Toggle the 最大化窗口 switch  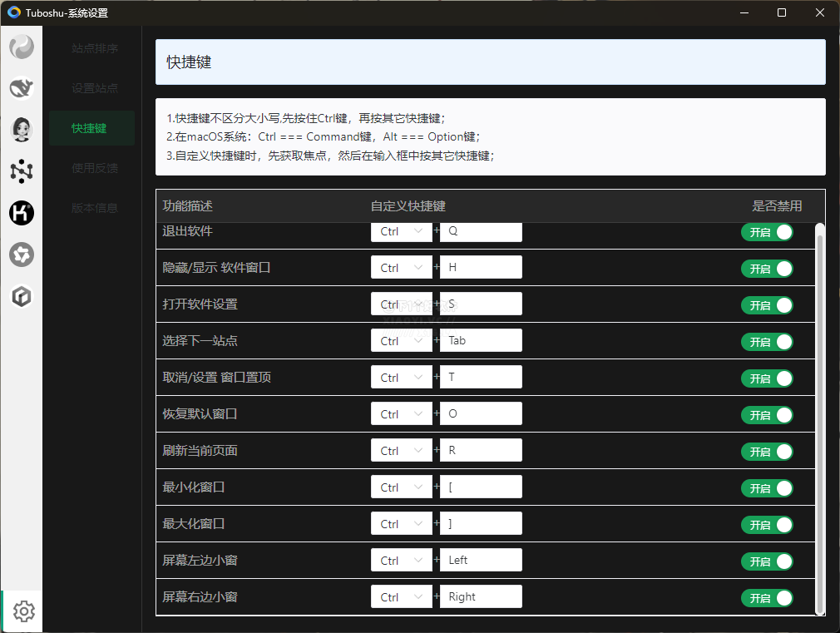[767, 525]
